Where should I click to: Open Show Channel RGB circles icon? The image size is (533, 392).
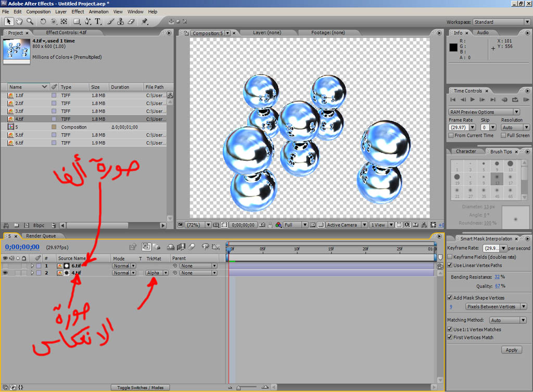[x=278, y=225]
